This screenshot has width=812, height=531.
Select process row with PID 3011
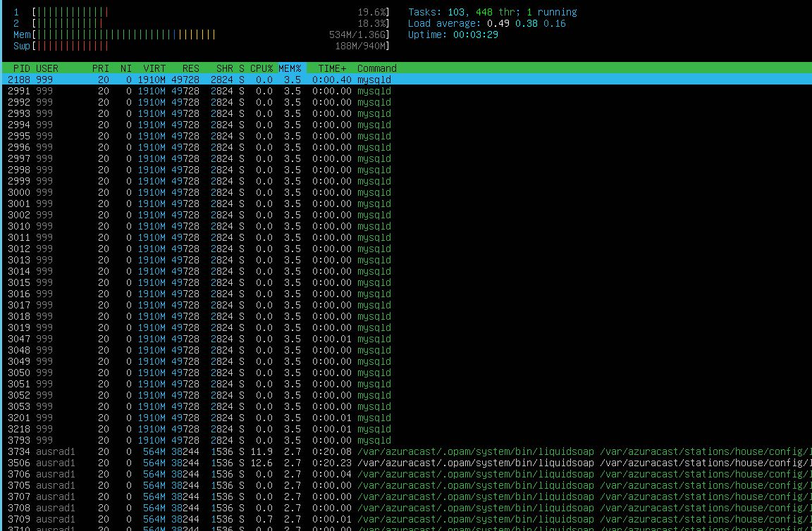tap(406, 237)
